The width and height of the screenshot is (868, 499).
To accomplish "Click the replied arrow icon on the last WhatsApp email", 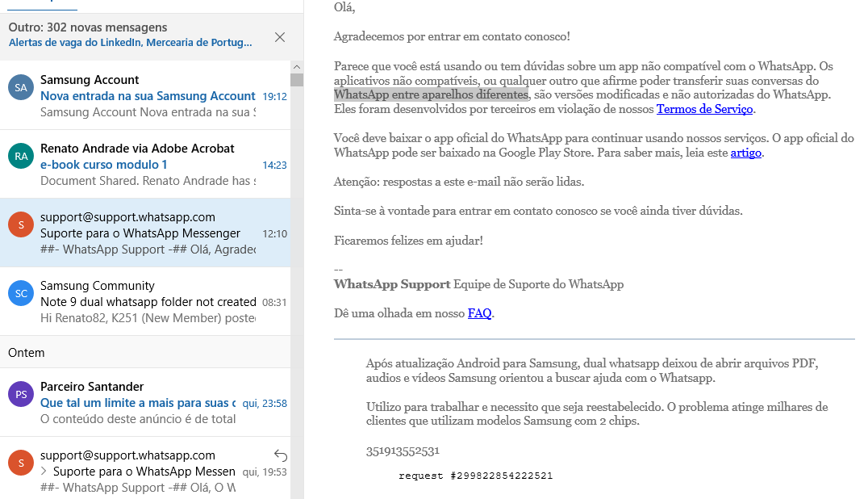I will [280, 455].
